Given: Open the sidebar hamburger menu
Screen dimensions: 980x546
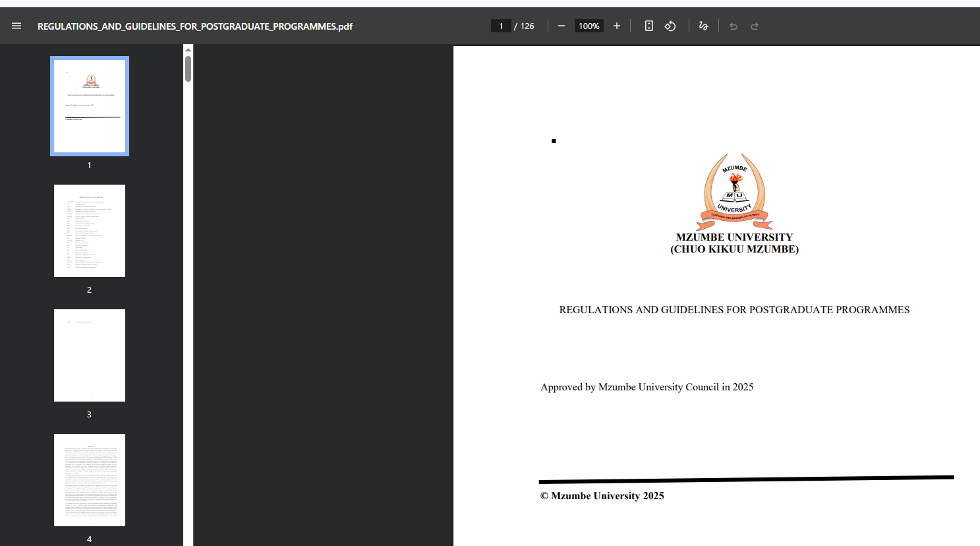Looking at the screenshot, I should (16, 26).
